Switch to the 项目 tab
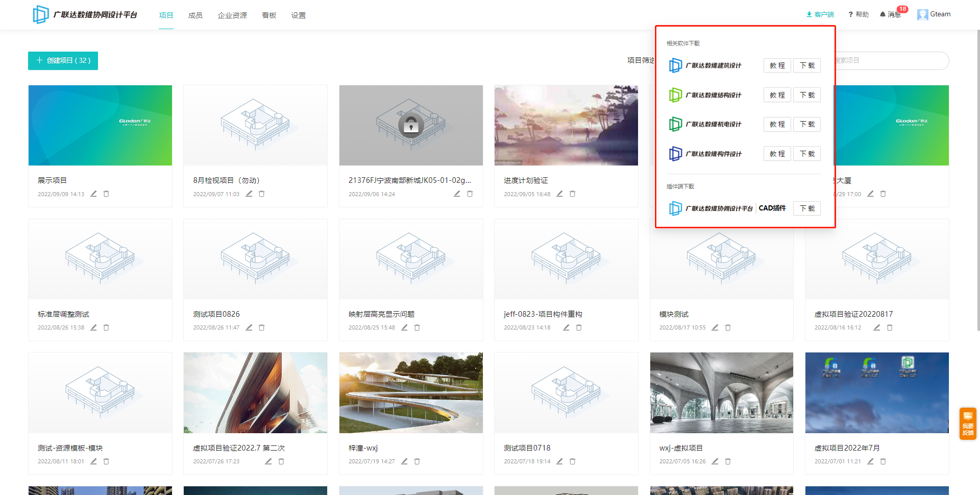Viewport: 980px width, 495px height. tap(166, 15)
